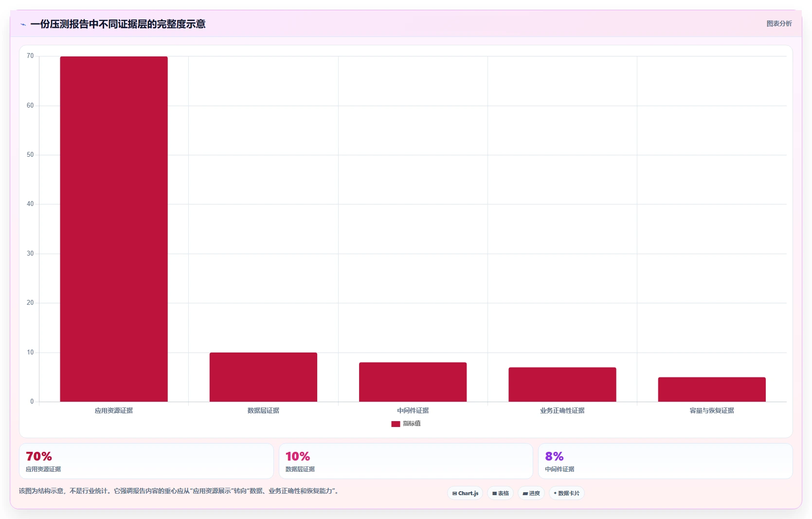Click the 指标值 legend label
812x519 pixels.
pyautogui.click(x=412, y=424)
